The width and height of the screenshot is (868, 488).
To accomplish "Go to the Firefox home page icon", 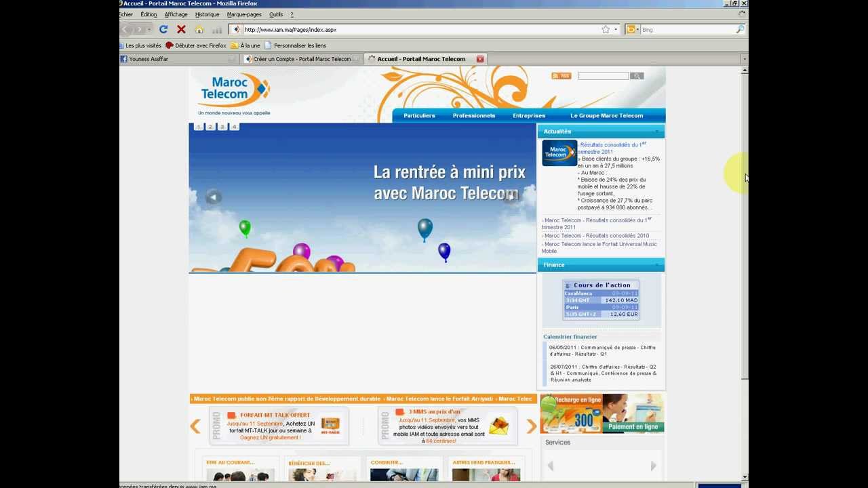I will [x=199, y=29].
